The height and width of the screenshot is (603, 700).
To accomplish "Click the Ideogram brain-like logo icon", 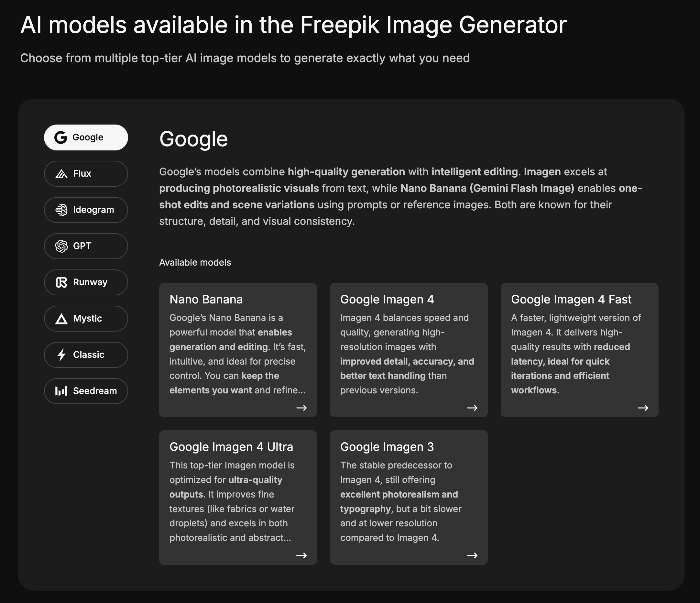I will (x=61, y=210).
